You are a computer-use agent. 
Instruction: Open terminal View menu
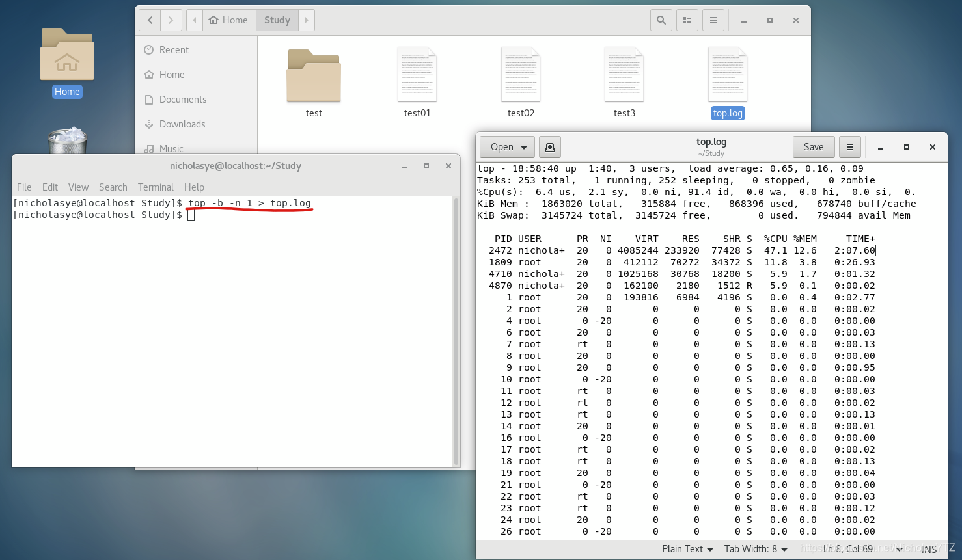[x=78, y=187]
